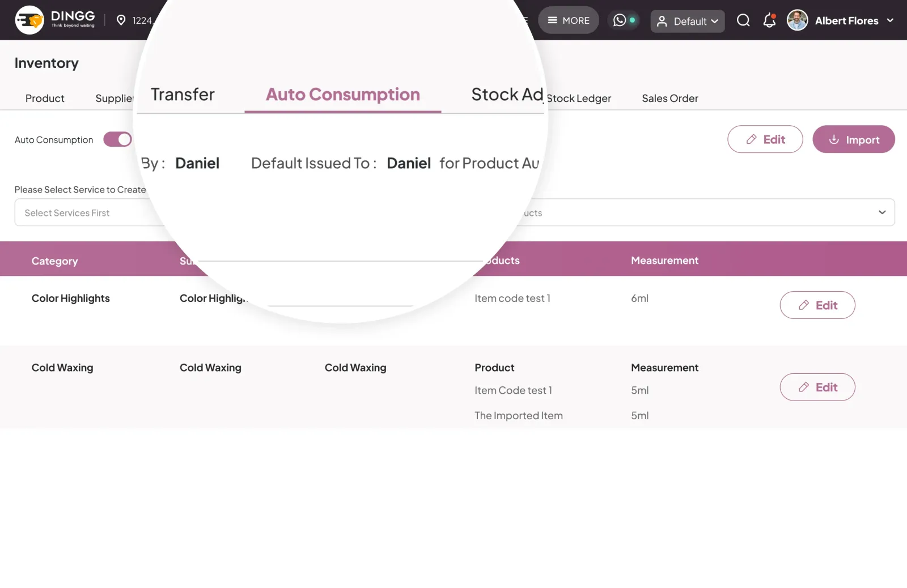Expand the Default user dropdown
907x588 pixels.
tap(687, 22)
